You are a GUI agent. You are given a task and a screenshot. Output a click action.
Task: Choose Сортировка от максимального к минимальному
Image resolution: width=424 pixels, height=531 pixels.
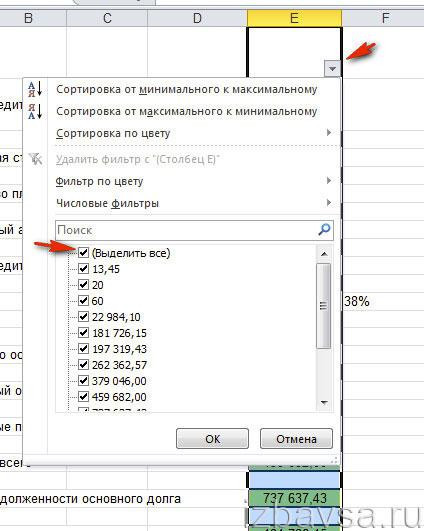(x=187, y=111)
